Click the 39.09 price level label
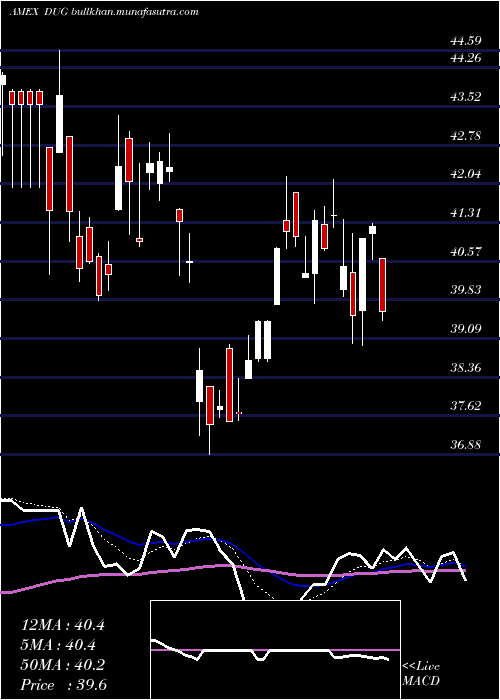This screenshot has width=500, height=700. (x=466, y=329)
